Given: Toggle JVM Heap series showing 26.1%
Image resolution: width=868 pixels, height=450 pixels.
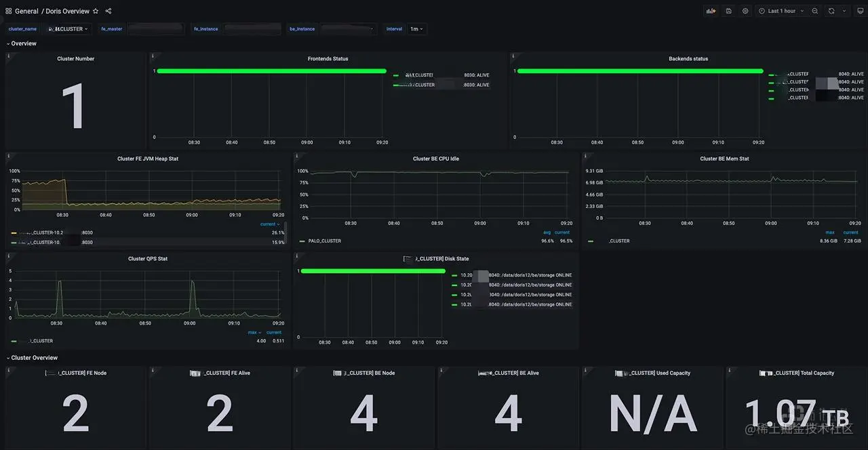Looking at the screenshot, I should 56,232.
